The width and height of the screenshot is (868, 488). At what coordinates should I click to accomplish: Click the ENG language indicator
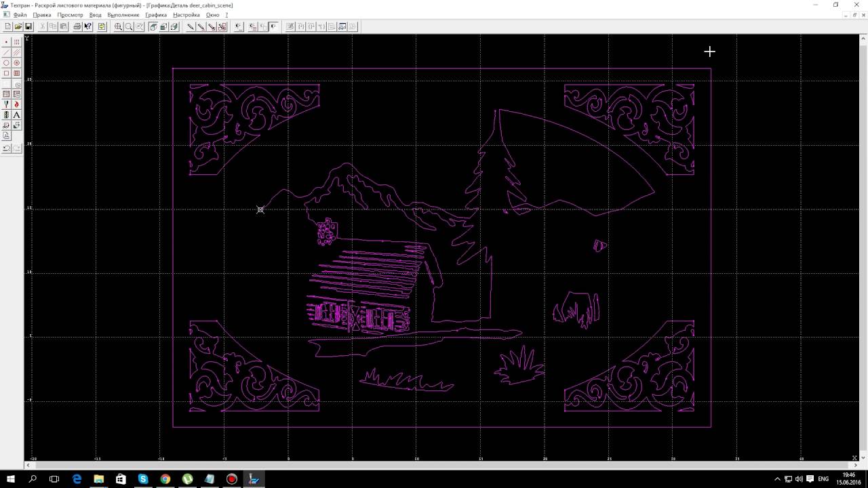[x=823, y=479]
